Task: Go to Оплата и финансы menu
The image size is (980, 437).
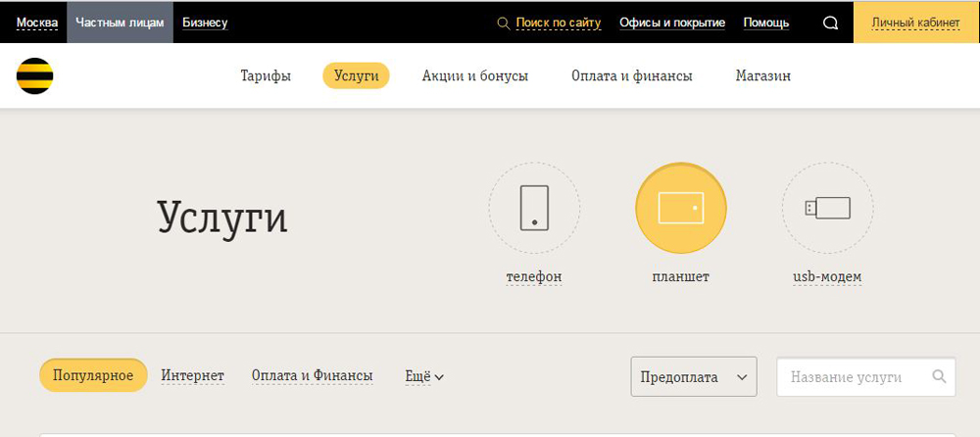Action: tap(631, 76)
